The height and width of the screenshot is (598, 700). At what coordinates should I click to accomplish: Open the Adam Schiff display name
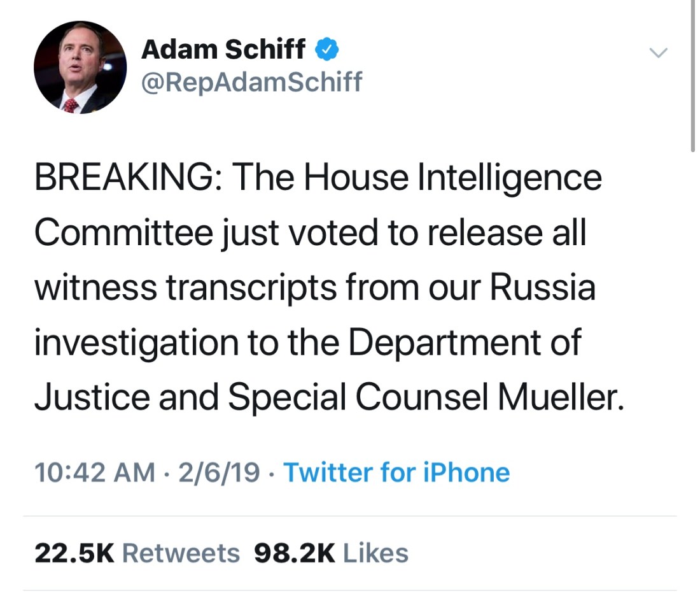click(223, 49)
